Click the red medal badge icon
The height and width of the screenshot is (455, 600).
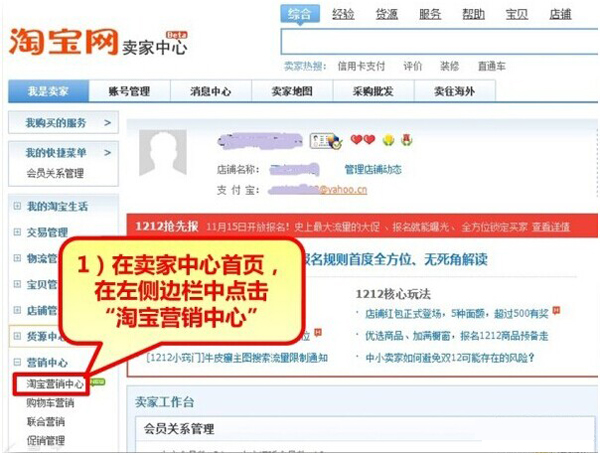(406, 140)
